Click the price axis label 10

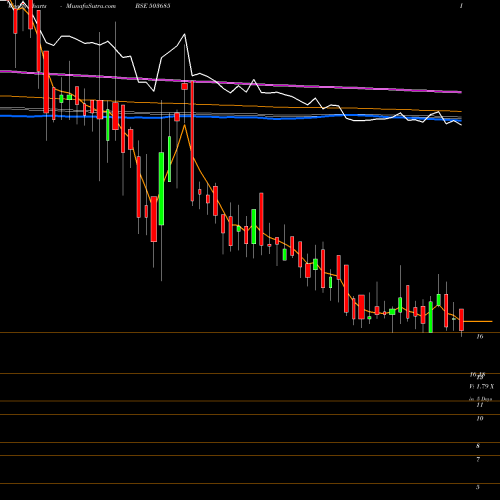point(480,418)
